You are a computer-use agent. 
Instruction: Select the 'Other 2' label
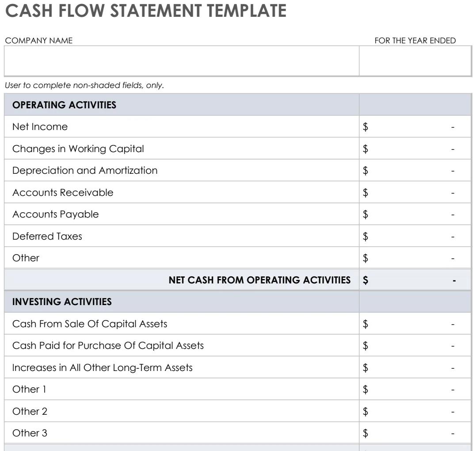tap(30, 411)
